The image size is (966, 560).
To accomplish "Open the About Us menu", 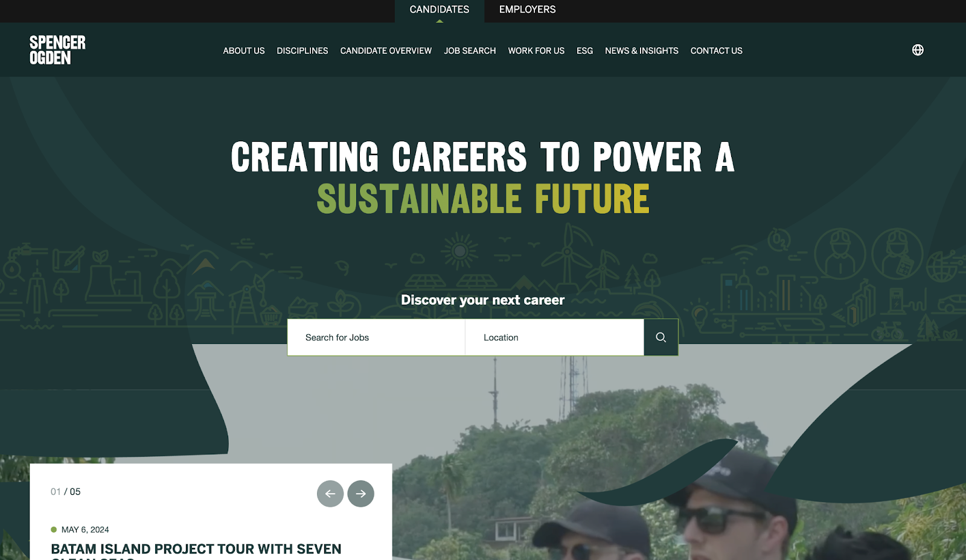I will click(244, 51).
